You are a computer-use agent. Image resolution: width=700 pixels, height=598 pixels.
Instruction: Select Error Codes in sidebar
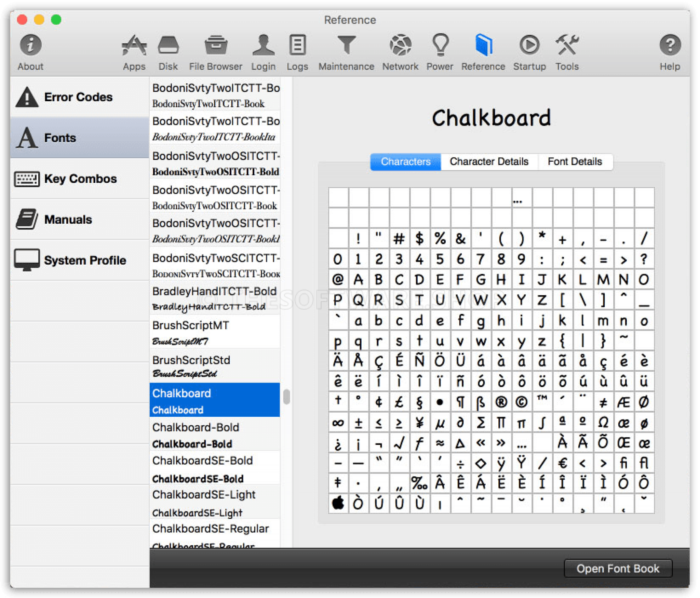click(80, 97)
